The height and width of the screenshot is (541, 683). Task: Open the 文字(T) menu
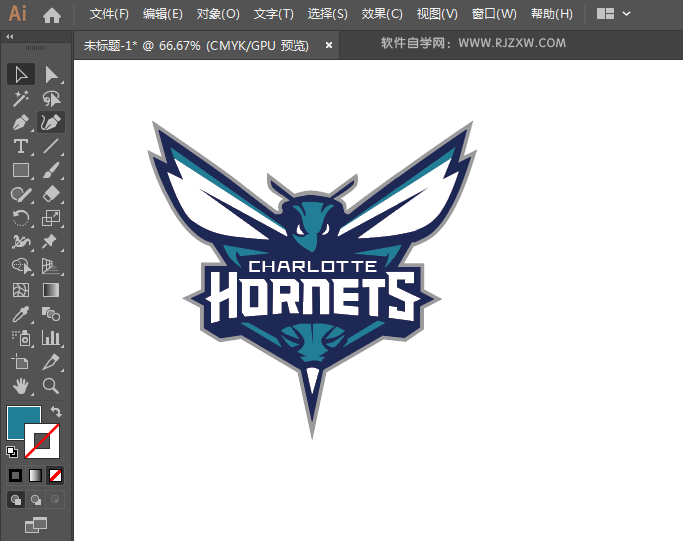(274, 14)
